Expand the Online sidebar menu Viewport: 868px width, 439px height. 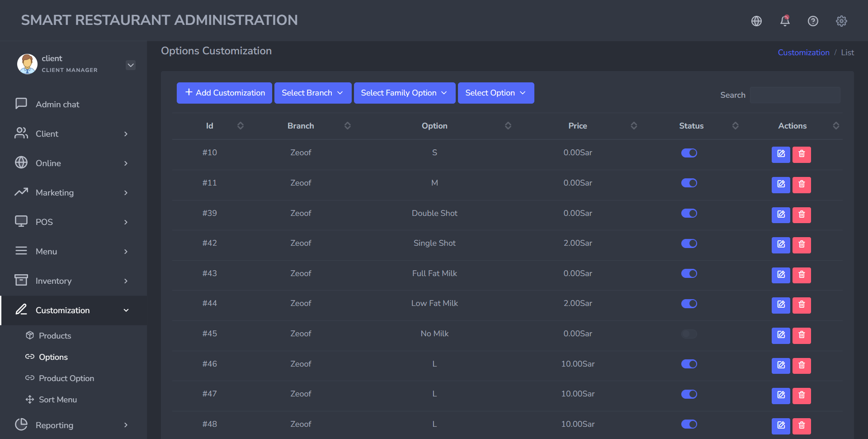(x=73, y=163)
